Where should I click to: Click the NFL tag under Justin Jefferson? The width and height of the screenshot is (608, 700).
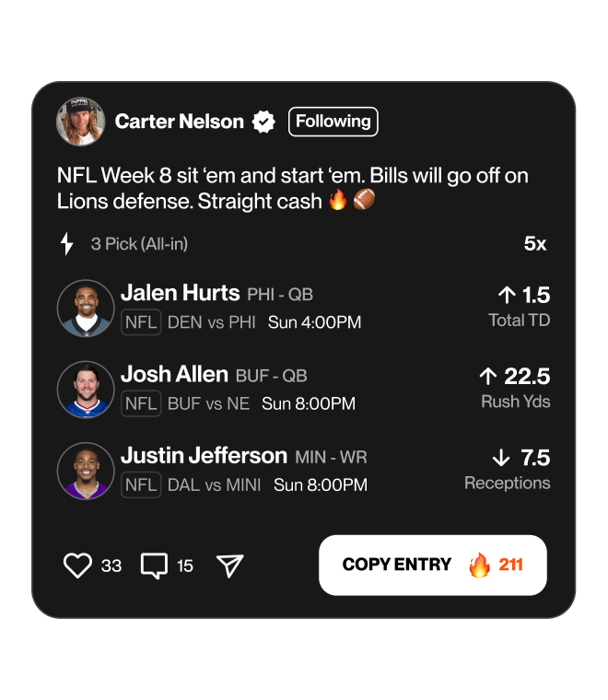click(x=141, y=484)
